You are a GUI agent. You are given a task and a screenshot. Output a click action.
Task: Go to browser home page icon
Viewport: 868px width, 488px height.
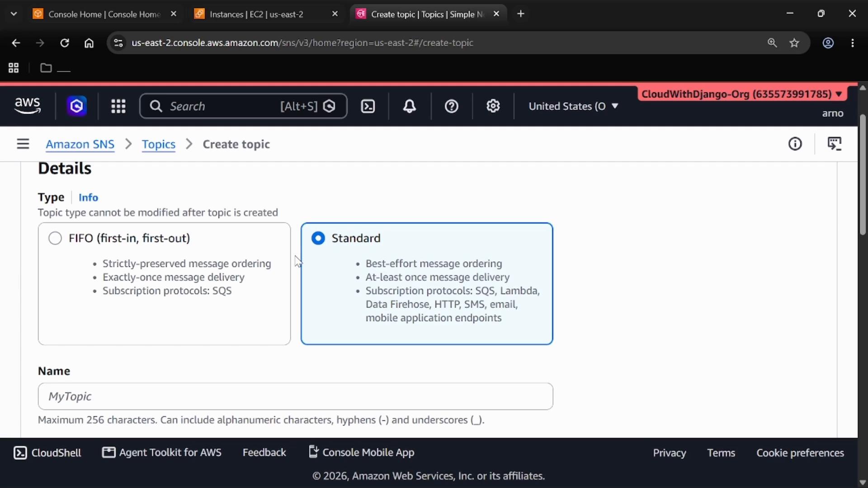pyautogui.click(x=89, y=43)
